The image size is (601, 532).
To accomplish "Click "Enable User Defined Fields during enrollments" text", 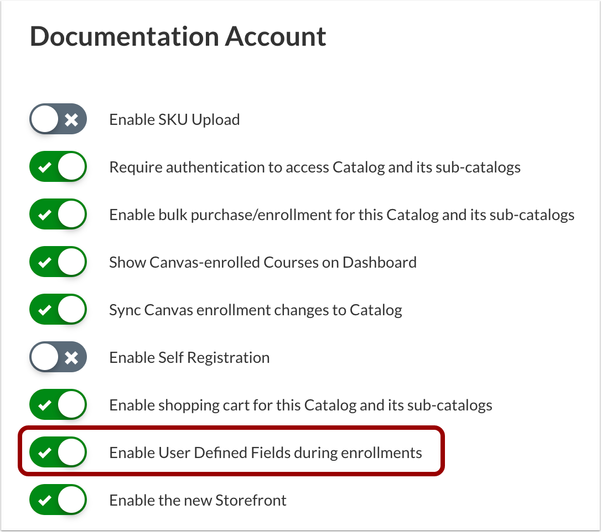I will pos(265,453).
